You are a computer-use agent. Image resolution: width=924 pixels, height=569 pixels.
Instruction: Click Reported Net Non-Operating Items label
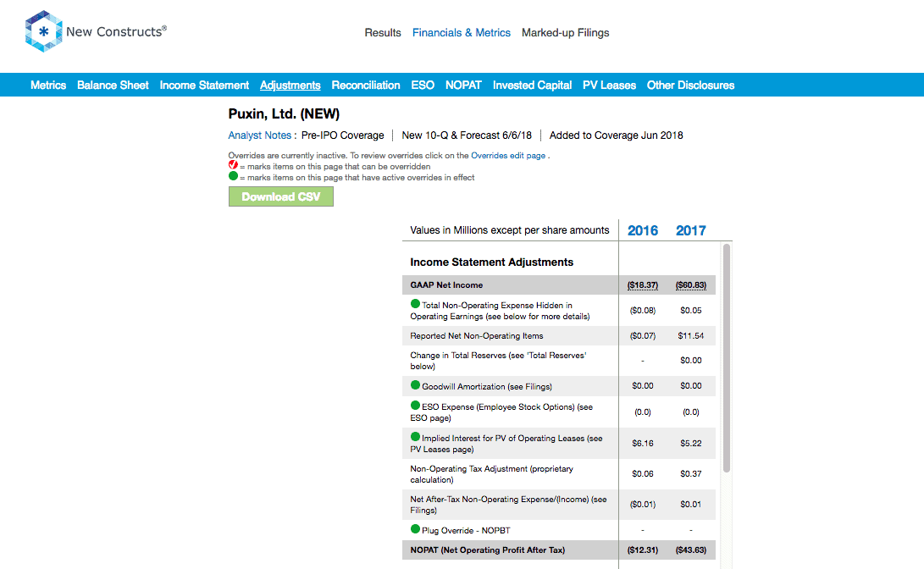tap(477, 336)
